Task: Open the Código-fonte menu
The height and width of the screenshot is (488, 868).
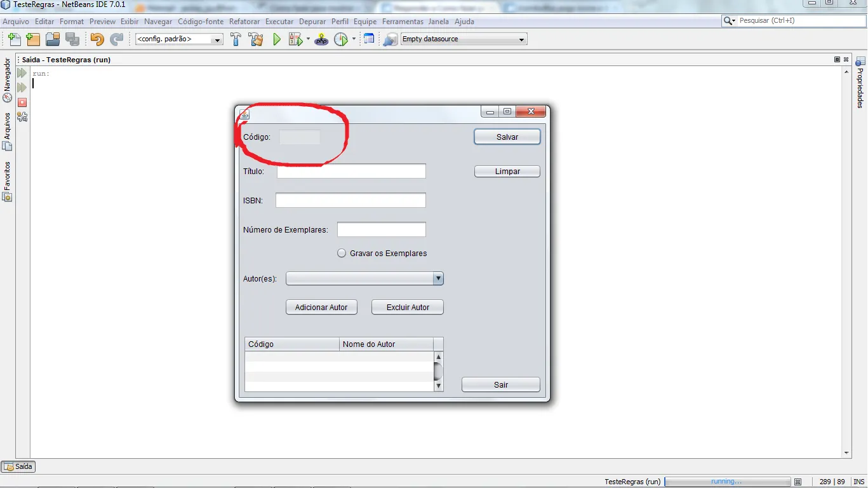Action: pyautogui.click(x=201, y=22)
